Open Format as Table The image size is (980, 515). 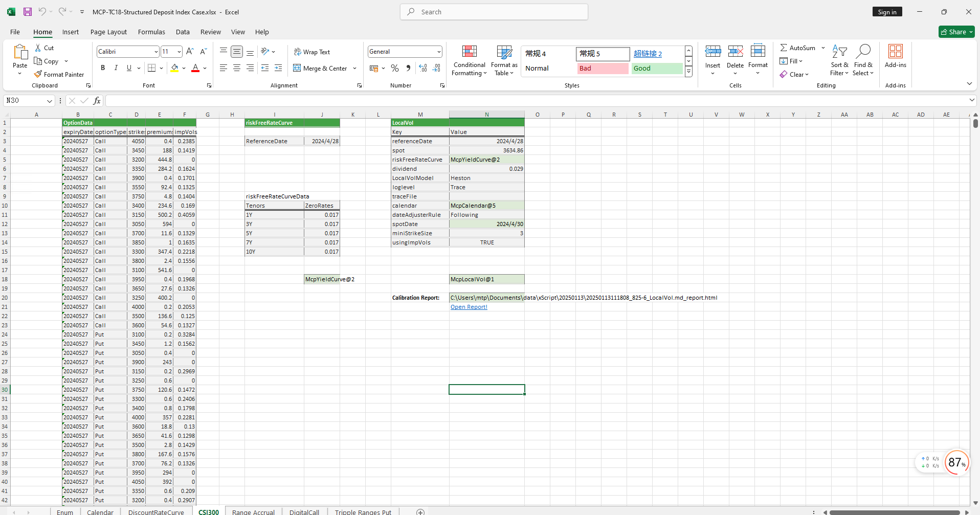coord(504,60)
